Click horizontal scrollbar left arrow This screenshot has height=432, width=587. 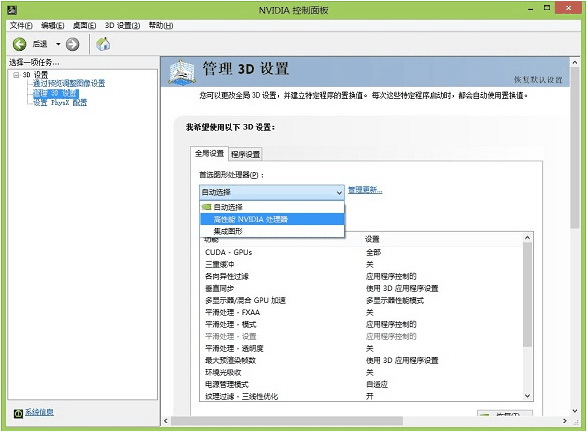(166, 421)
